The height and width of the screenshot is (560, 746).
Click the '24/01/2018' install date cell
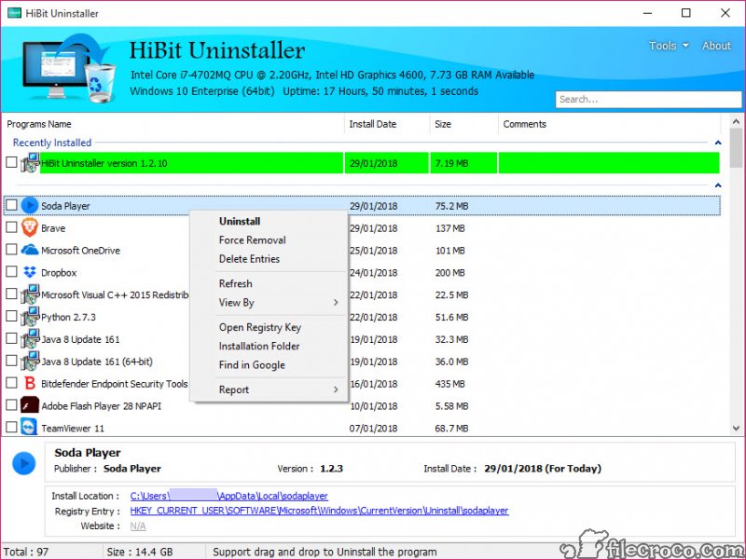tap(374, 272)
